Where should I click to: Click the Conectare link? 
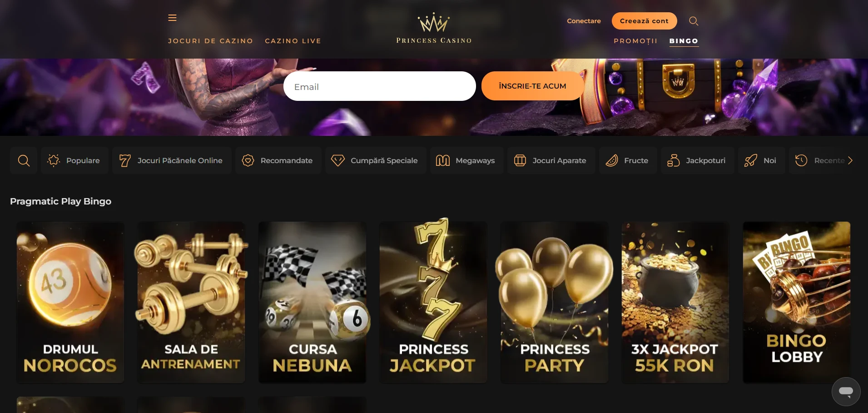click(584, 21)
